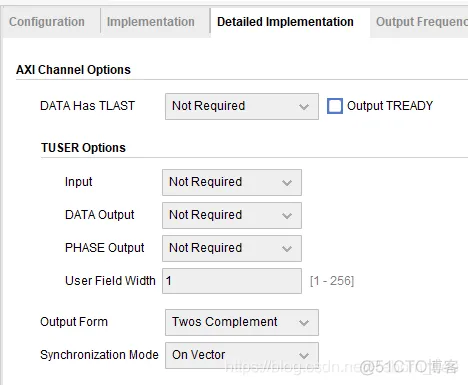Click chevron arrow of On Vector field

(304, 356)
